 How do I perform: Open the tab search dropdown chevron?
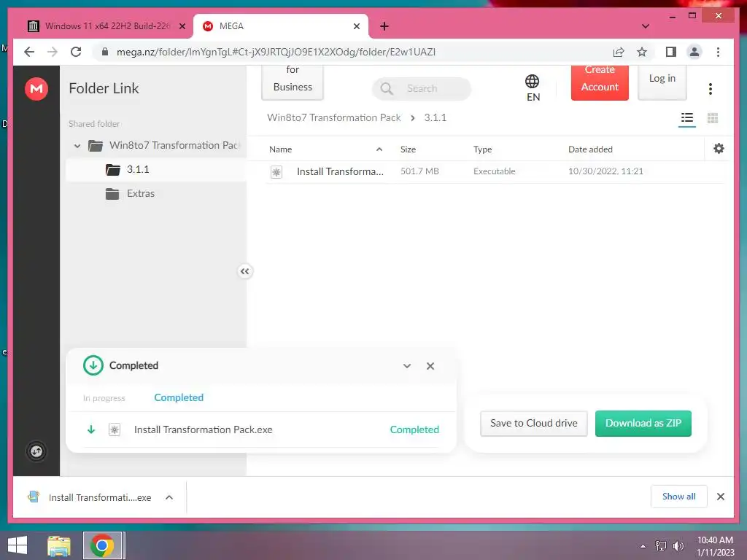(x=646, y=26)
